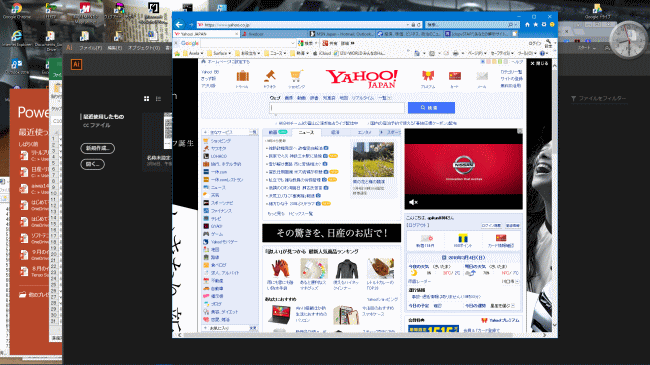
Task: Open Google Chrome desktop icon
Action: [17, 9]
